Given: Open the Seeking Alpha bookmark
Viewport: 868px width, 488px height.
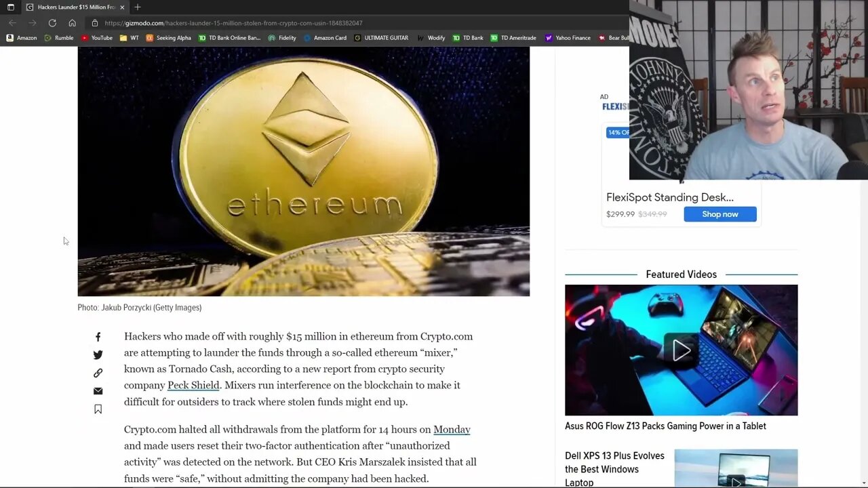Looking at the screenshot, I should click(x=169, y=38).
